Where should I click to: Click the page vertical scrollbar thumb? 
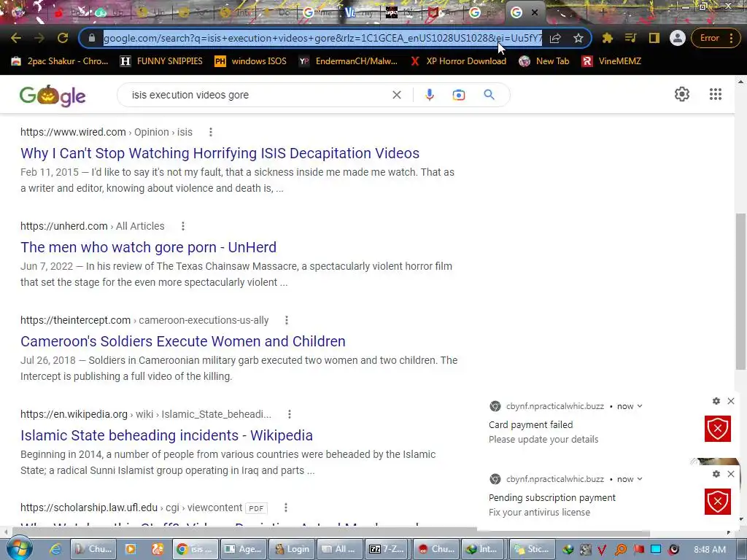[740, 290]
